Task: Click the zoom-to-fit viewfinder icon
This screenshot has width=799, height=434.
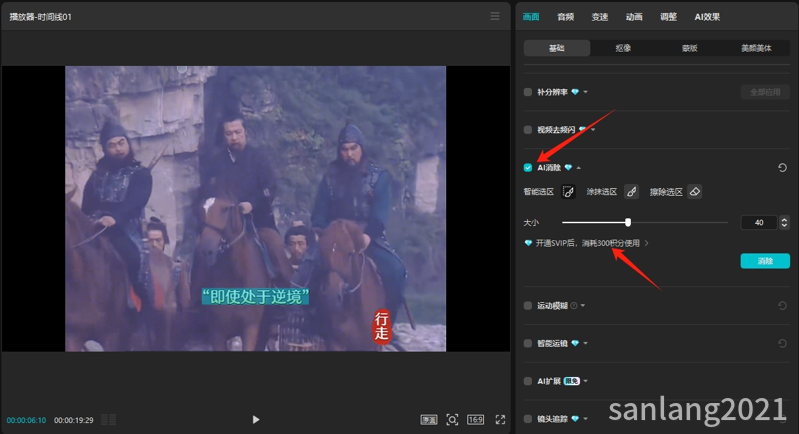Action: pos(452,420)
